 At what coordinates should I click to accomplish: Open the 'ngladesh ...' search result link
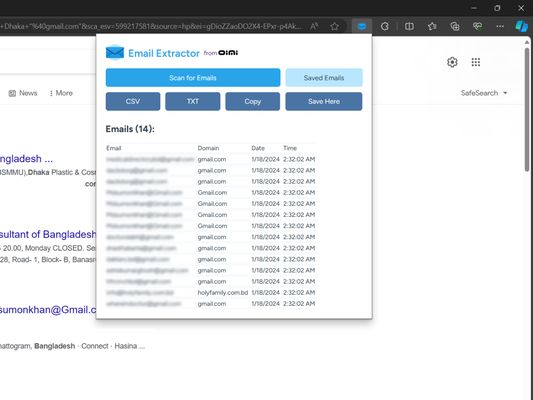(26, 159)
